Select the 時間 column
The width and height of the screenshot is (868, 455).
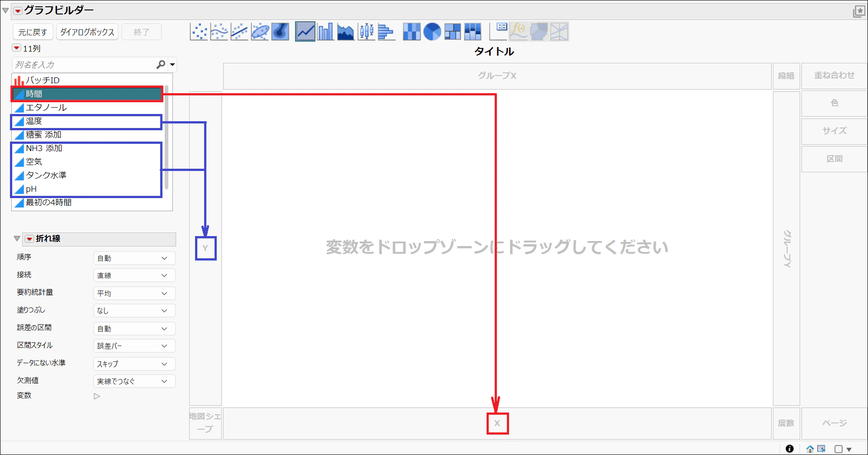tap(88, 94)
